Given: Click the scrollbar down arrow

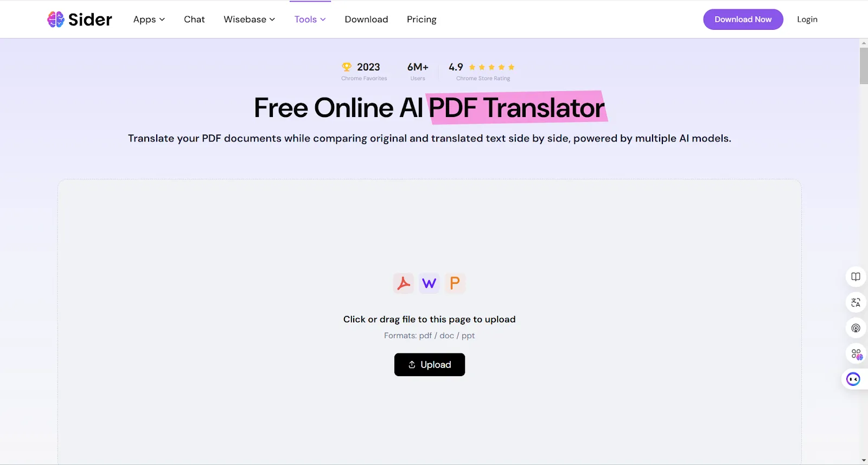Looking at the screenshot, I should coord(864,461).
